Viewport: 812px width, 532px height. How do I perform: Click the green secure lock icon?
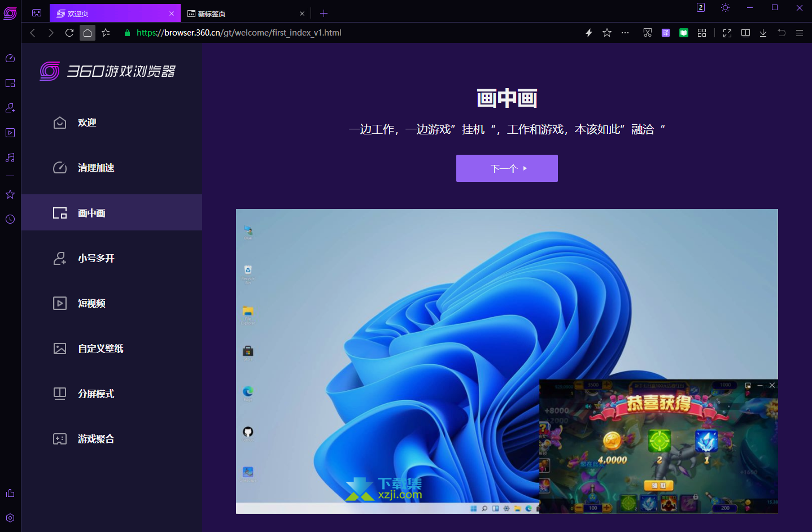[127, 33]
